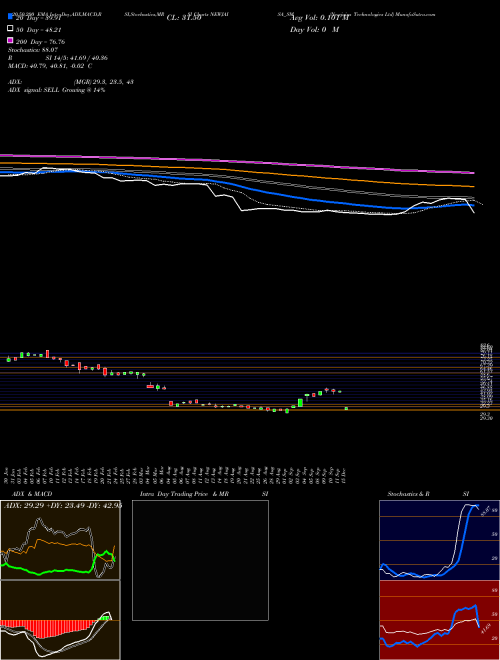Click the empty Intra Day Trading Price chart

tap(200, 560)
